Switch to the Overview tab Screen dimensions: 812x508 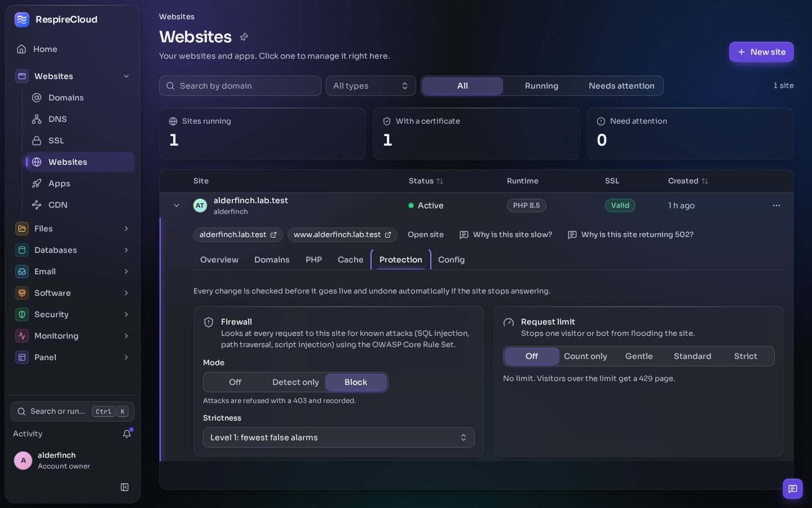[219, 260]
